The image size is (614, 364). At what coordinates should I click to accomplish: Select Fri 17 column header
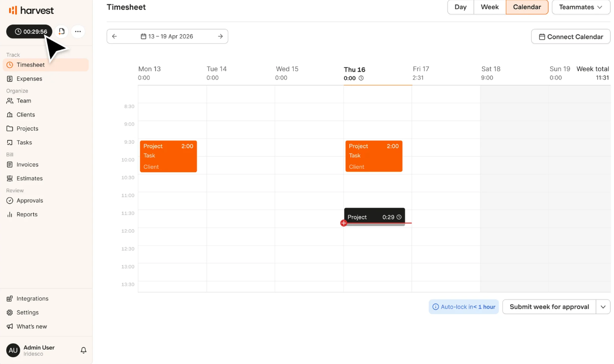(421, 69)
